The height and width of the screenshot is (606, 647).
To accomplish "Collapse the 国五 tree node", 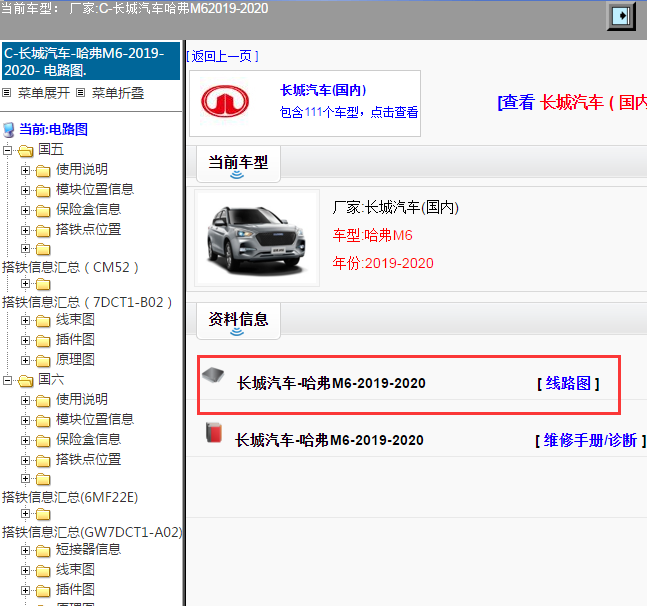I will [7, 150].
